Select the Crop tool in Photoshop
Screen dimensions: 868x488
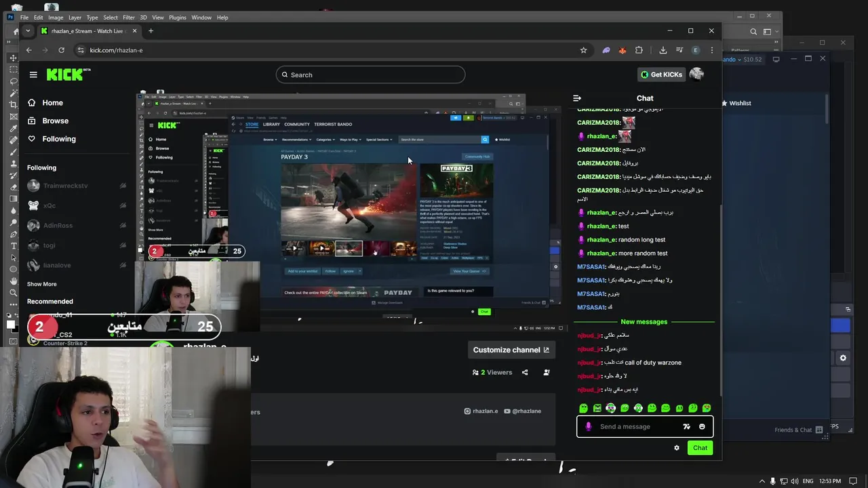[x=14, y=104]
